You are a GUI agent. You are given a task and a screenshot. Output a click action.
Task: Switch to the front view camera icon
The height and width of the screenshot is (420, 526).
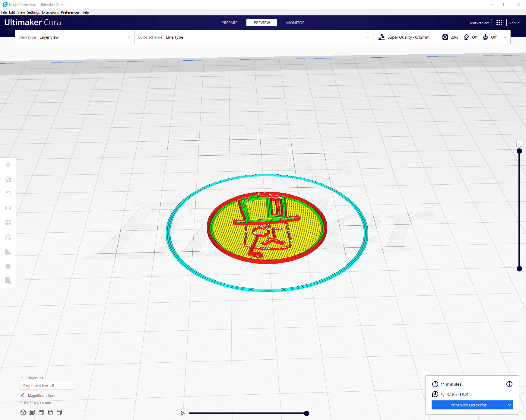pos(32,412)
